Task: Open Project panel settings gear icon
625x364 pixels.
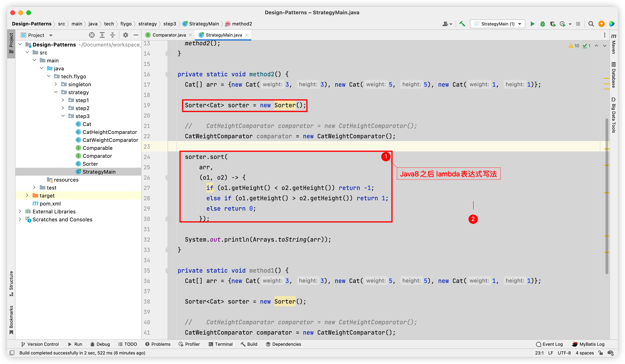Action: (125, 35)
